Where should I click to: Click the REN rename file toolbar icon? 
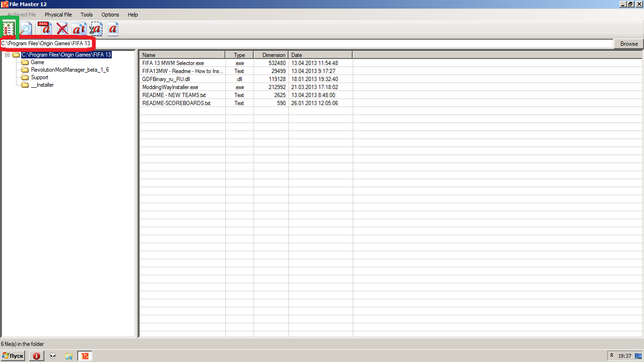[44, 29]
